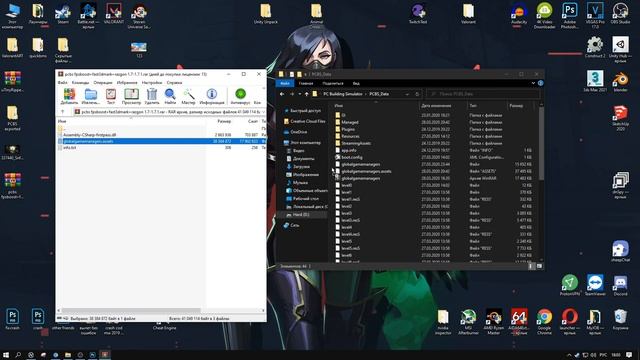This screenshot has height=360, width=640.
Task: Click the WinRAR horizontal scrollbar
Action: click(131, 311)
